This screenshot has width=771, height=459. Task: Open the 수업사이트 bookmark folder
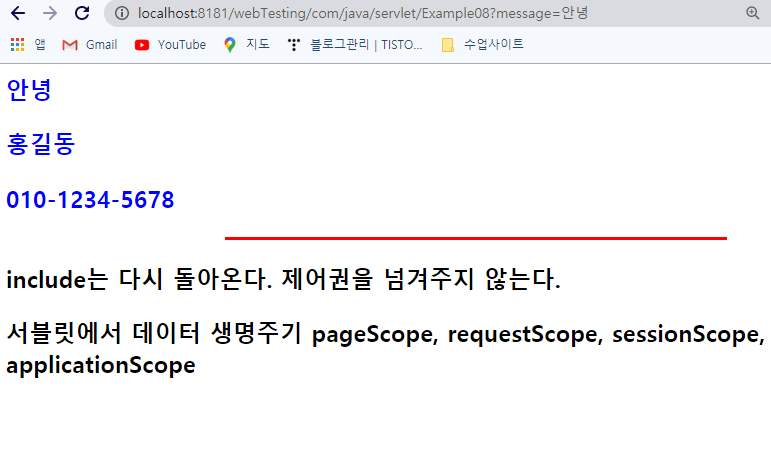[x=482, y=45]
